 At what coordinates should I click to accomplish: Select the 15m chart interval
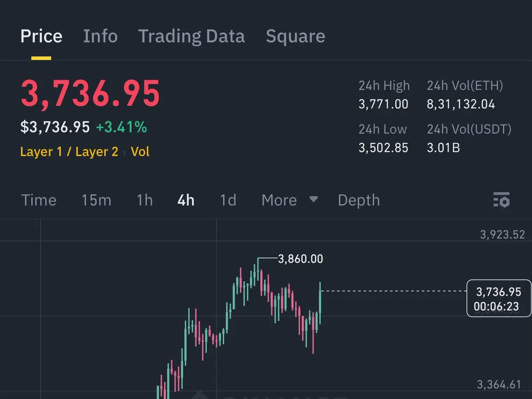point(96,200)
